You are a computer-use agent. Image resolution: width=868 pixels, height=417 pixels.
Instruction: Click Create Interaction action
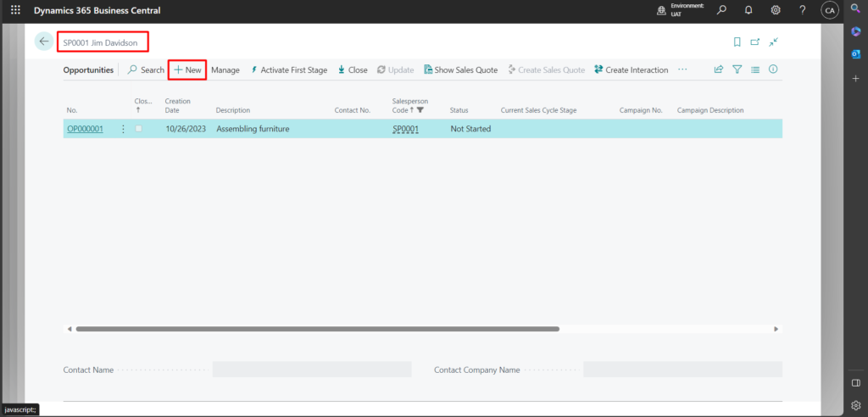pyautogui.click(x=631, y=70)
